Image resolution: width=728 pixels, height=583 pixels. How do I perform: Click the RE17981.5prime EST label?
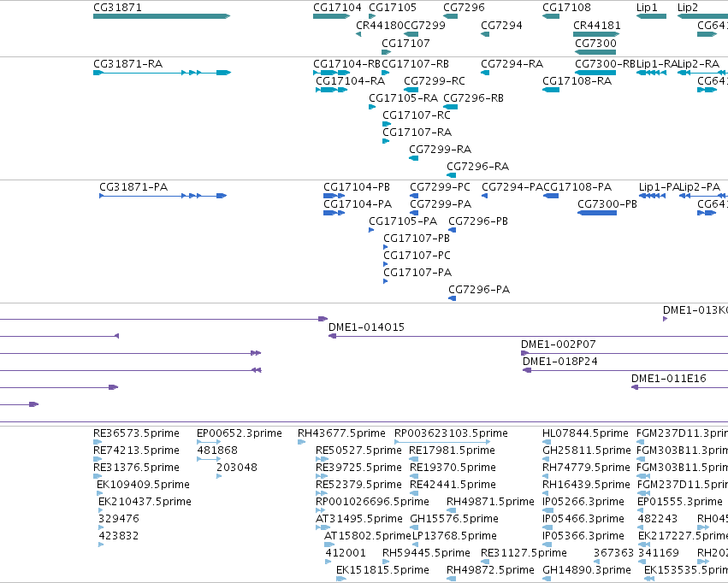[453, 450]
